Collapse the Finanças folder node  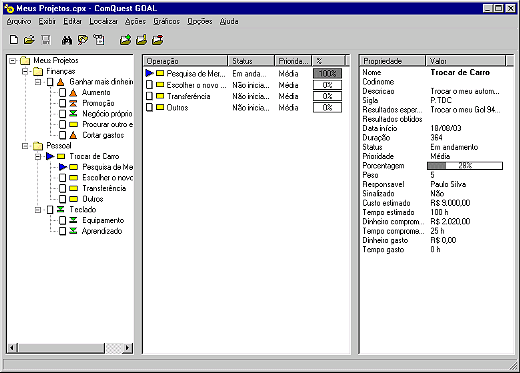pyautogui.click(x=25, y=71)
